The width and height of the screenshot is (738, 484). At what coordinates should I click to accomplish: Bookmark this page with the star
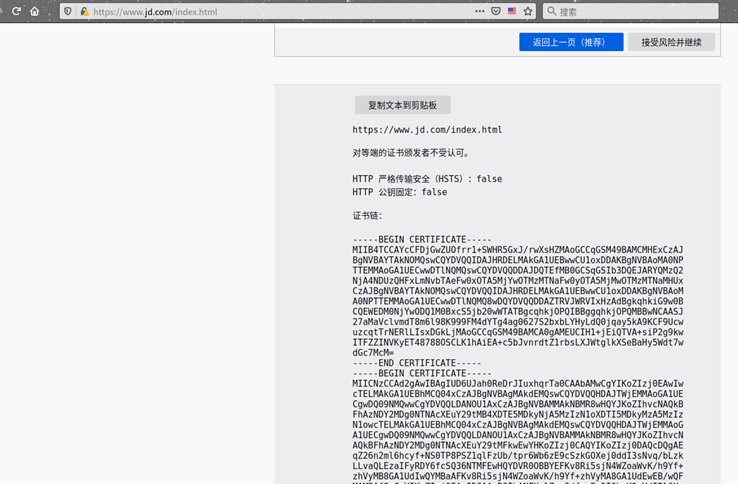point(528,12)
